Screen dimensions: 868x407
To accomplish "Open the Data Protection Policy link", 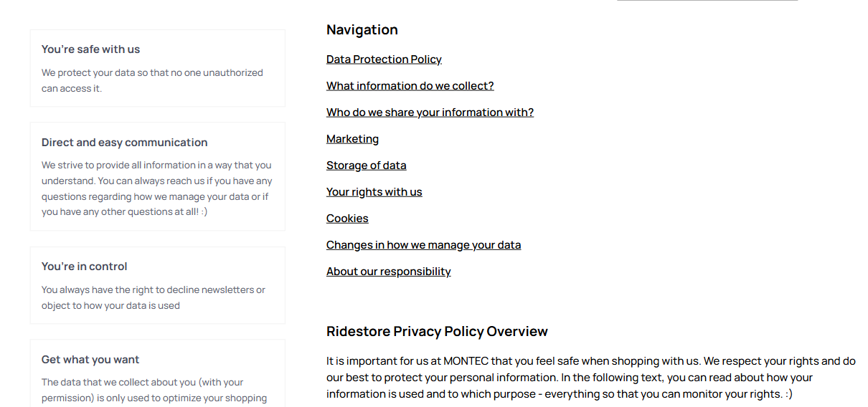I will pos(384,59).
